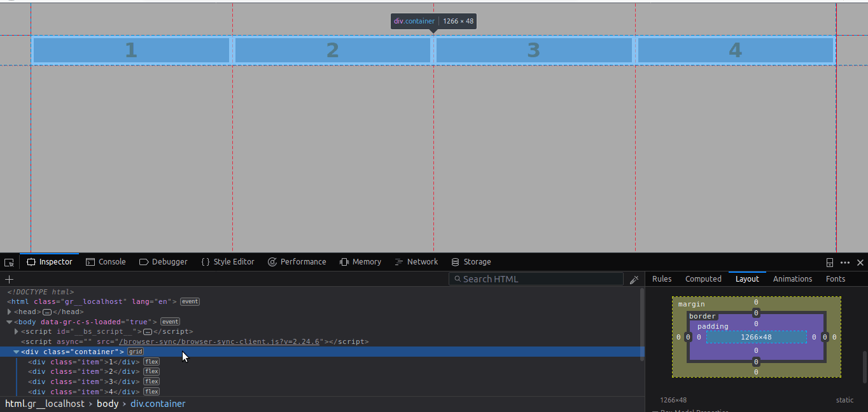868x412 pixels.
Task: Open the Style Editor tab
Action: click(228, 262)
